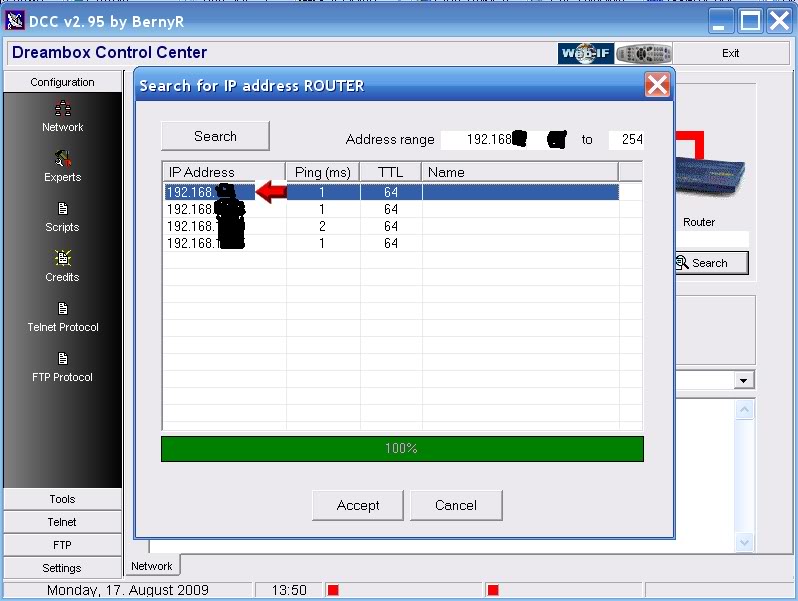Close the Search for IP address dialog

click(x=657, y=84)
